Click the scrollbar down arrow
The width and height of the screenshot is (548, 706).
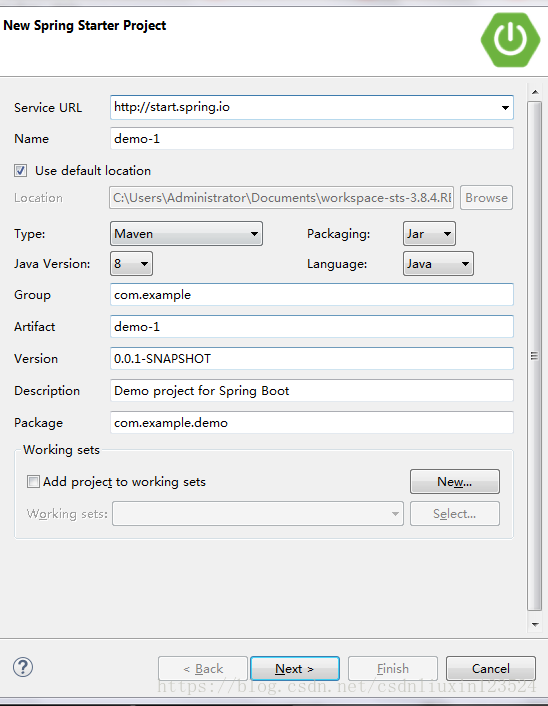535,625
